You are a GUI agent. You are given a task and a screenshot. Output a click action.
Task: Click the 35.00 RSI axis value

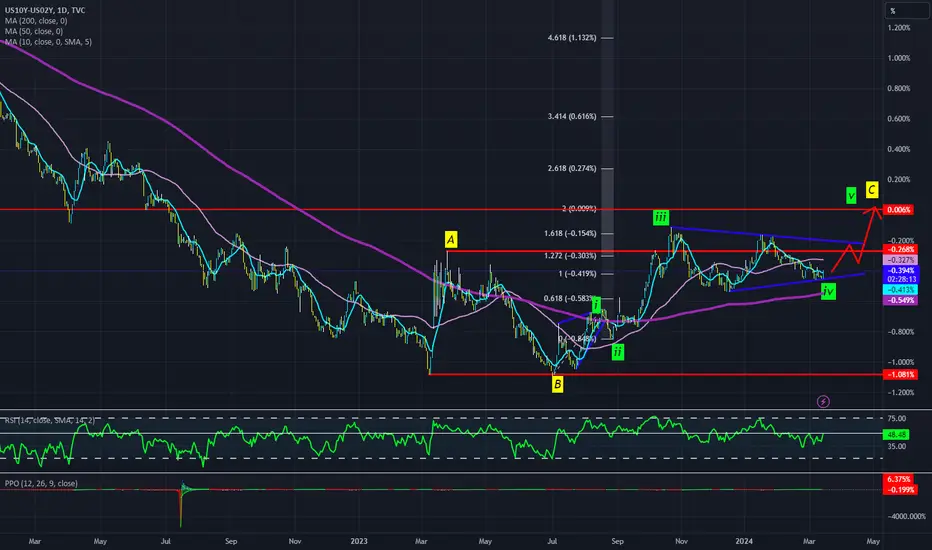click(x=897, y=447)
